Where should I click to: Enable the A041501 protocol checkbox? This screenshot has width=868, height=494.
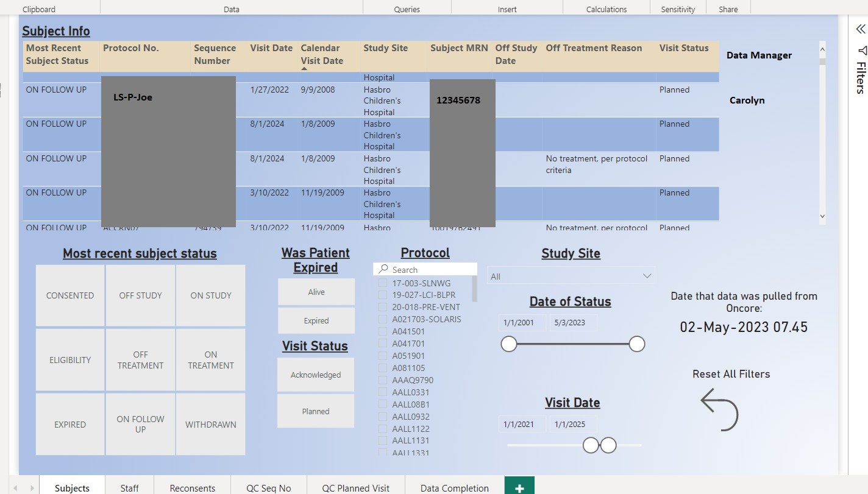coord(382,331)
